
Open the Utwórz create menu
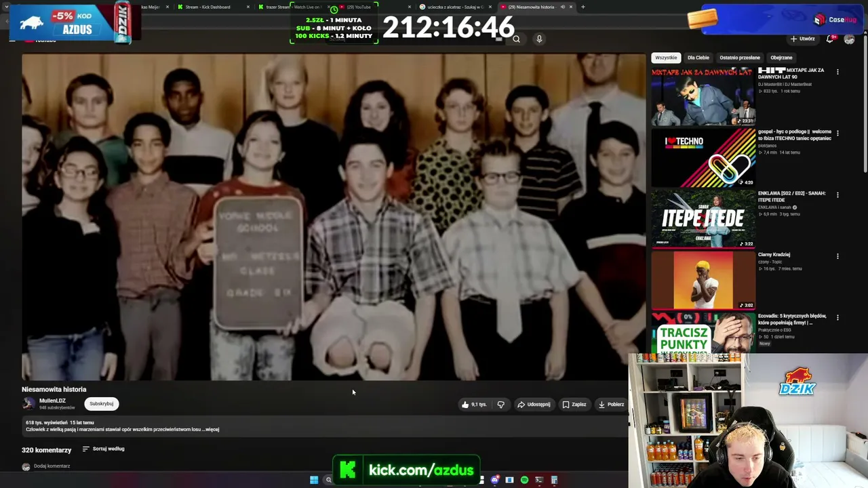802,39
